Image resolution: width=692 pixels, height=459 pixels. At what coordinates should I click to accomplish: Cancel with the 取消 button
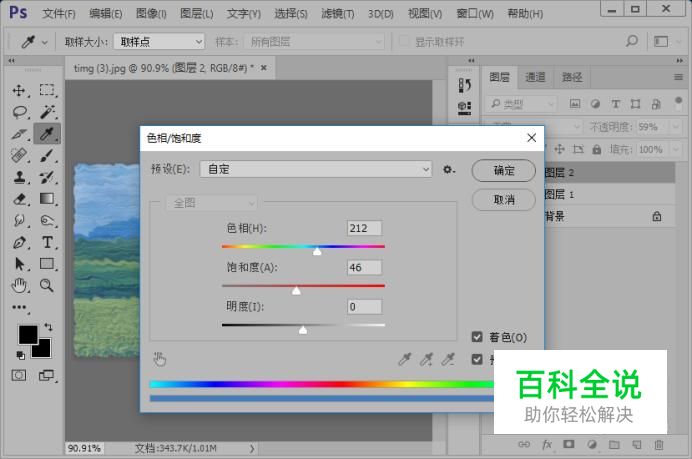point(504,199)
